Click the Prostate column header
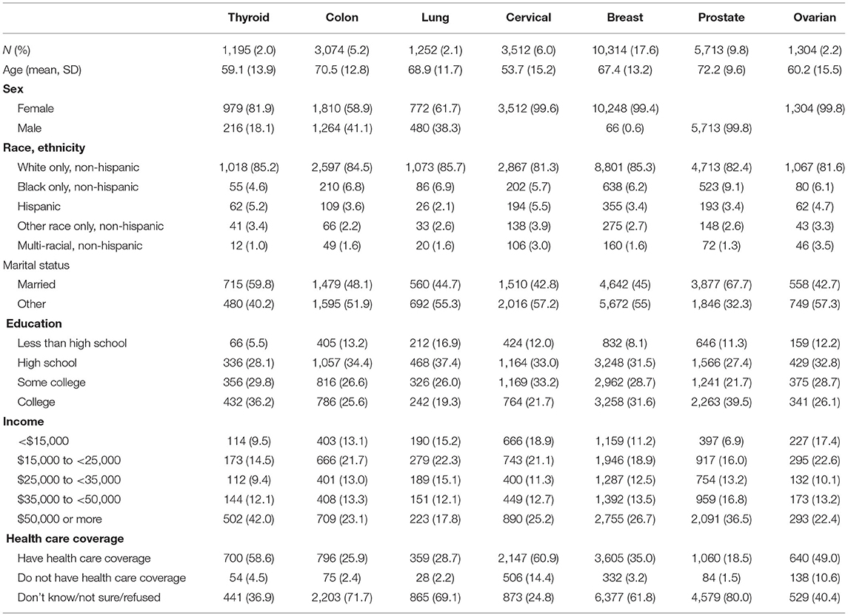The image size is (848, 616). (x=721, y=17)
